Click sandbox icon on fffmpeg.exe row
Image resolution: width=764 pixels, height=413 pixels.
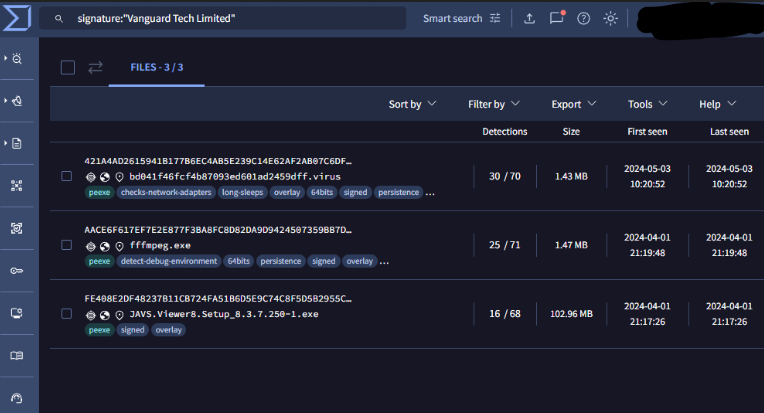[91, 246]
